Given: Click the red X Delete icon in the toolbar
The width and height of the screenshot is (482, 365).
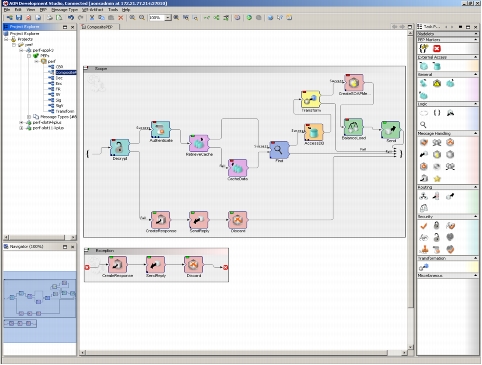Looking at the screenshot, I should 121,18.
